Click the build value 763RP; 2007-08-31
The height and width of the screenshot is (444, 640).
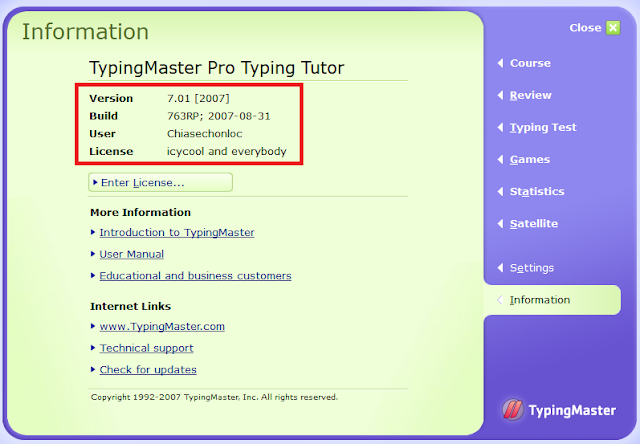coord(219,116)
